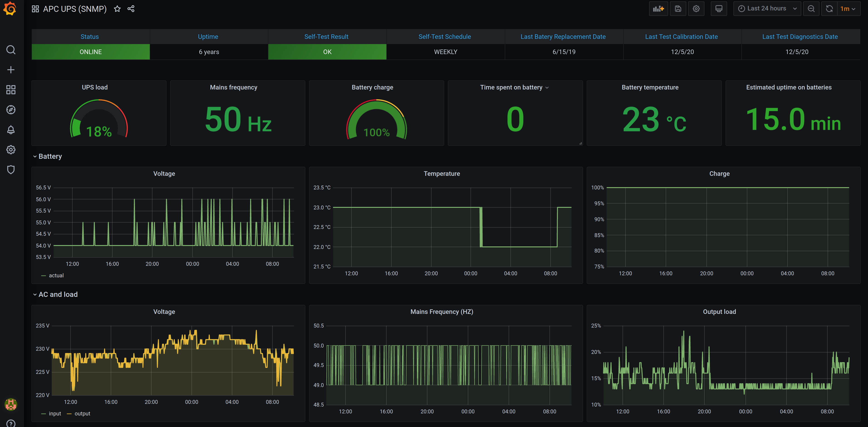Toggle the output series in Voltage legend

(x=82, y=414)
